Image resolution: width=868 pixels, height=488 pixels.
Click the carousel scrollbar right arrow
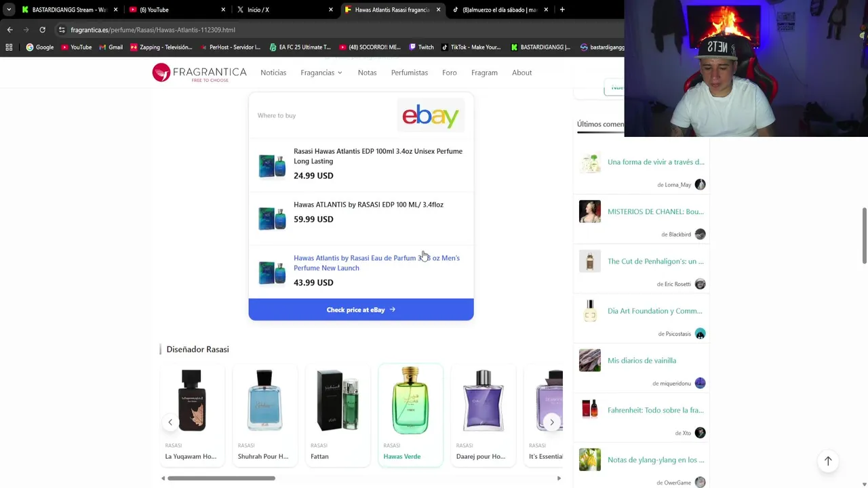[x=559, y=479]
